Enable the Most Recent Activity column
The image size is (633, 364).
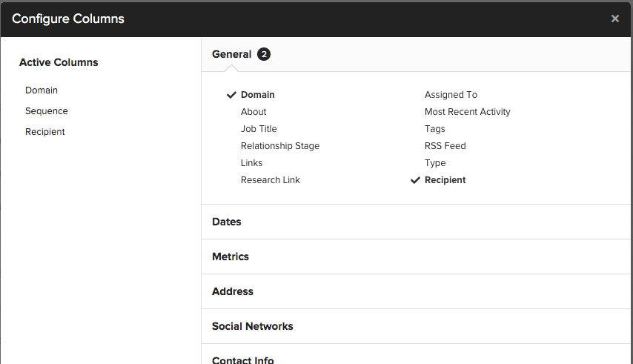point(467,112)
